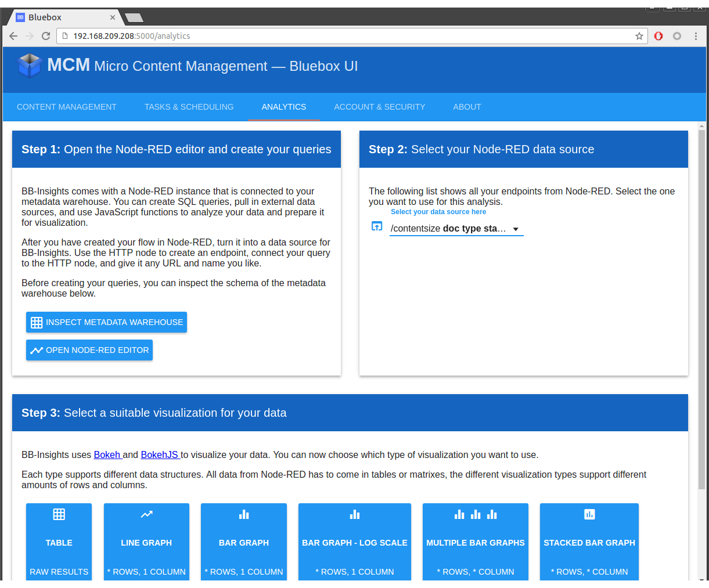Viewport: 709px width, 588px height.
Task: Click the 'Step 1:' card heading
Action: pos(177,149)
